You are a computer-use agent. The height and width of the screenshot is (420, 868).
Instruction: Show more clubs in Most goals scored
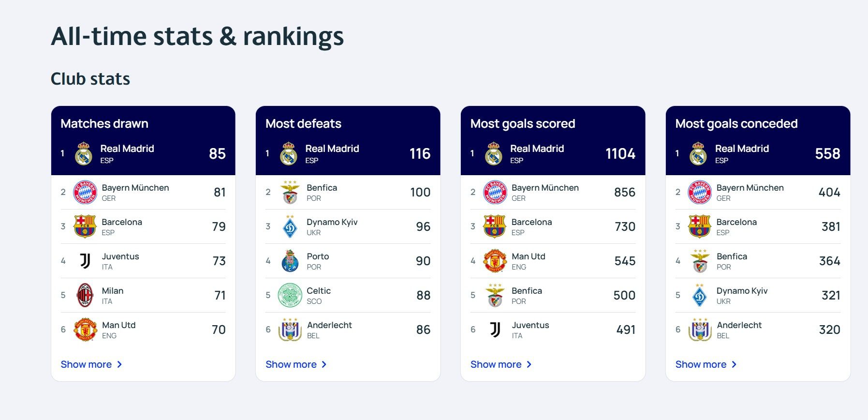[x=501, y=364]
